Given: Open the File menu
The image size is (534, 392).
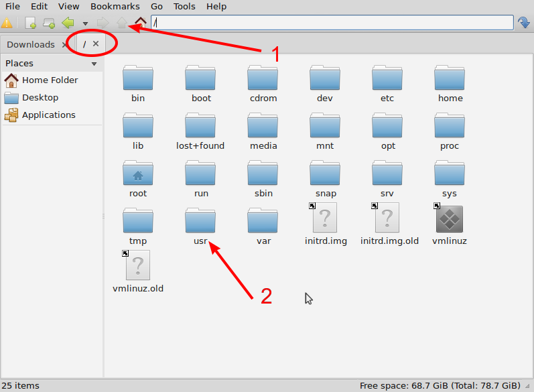Looking at the screenshot, I should click(13, 7).
